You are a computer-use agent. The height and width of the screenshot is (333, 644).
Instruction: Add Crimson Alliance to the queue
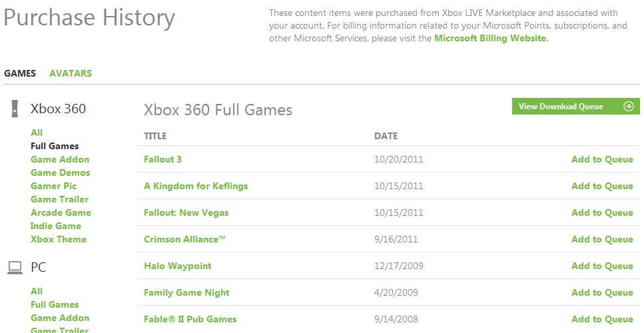coord(602,239)
